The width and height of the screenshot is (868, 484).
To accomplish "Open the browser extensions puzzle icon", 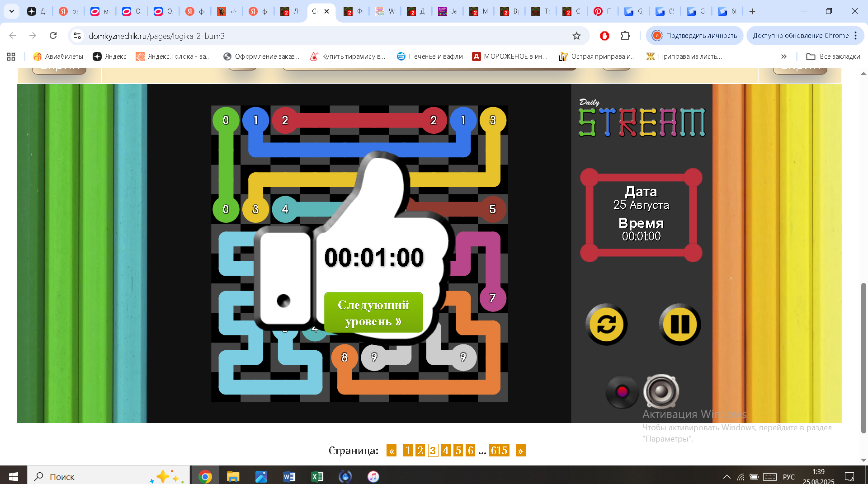I will tap(625, 36).
